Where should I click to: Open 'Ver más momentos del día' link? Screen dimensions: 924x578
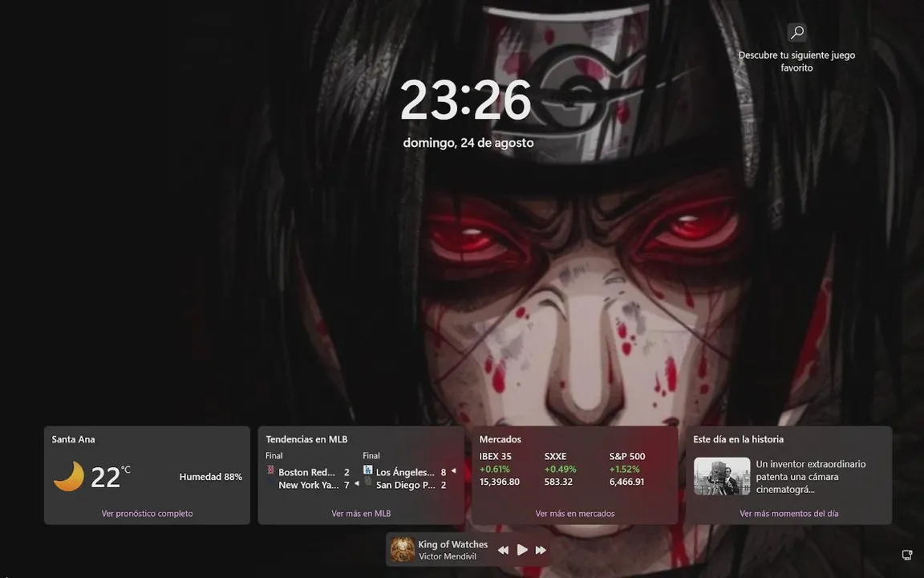click(788, 513)
